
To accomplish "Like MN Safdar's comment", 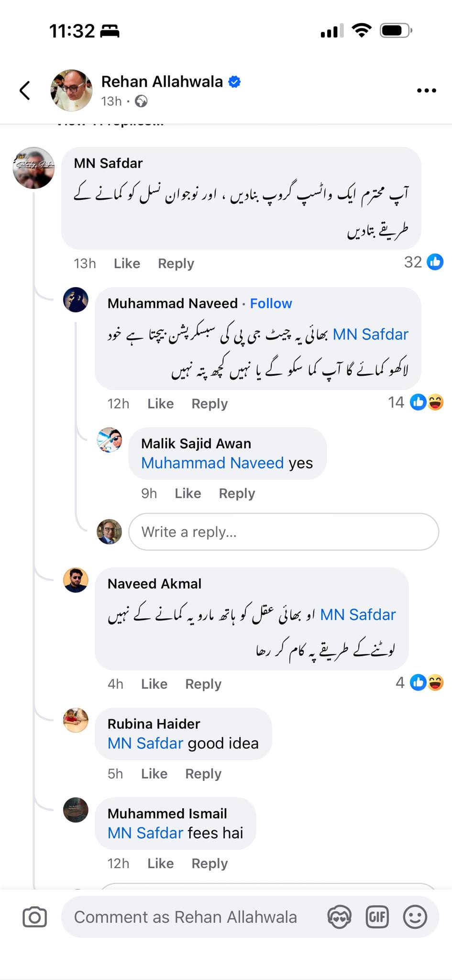I will (x=127, y=264).
